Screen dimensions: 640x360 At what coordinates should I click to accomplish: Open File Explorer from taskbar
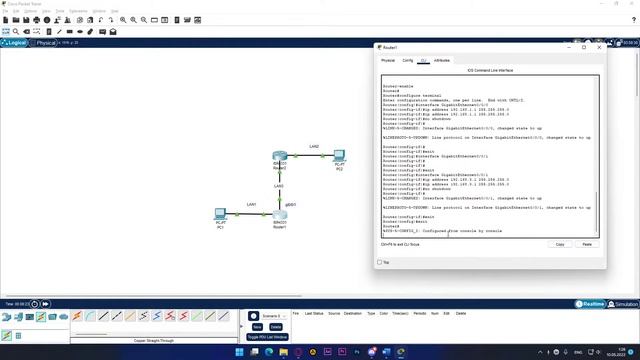284,352
